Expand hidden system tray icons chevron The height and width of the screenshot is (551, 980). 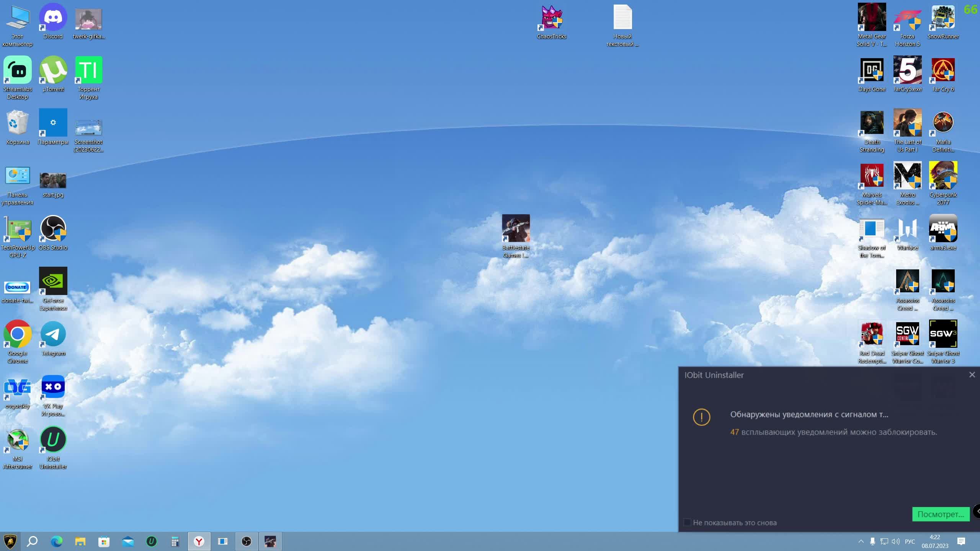coord(861,541)
